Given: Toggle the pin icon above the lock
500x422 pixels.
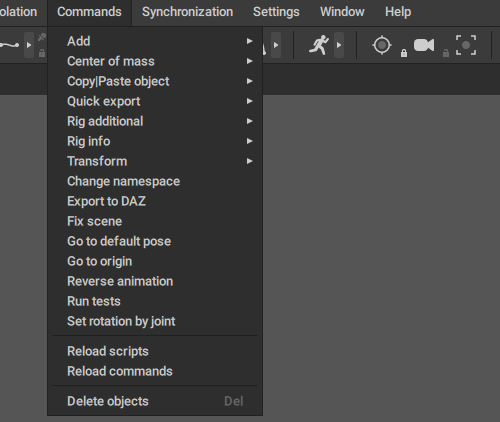Looking at the screenshot, I should [42, 37].
